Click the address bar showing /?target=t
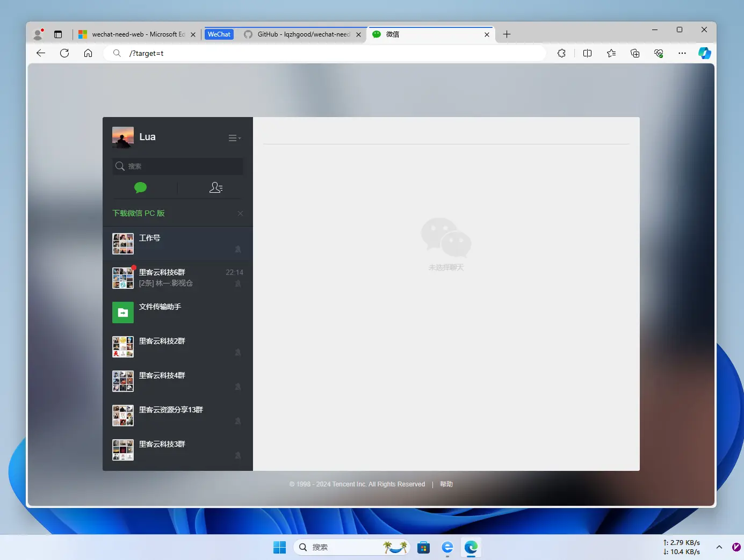This screenshot has height=560, width=744. 325,53
